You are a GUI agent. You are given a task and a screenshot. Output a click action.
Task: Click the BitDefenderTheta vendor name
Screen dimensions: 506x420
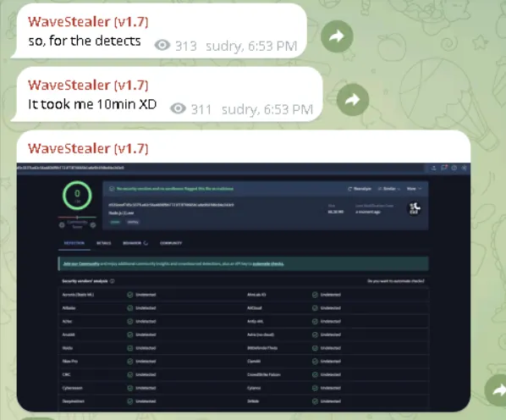(262, 348)
